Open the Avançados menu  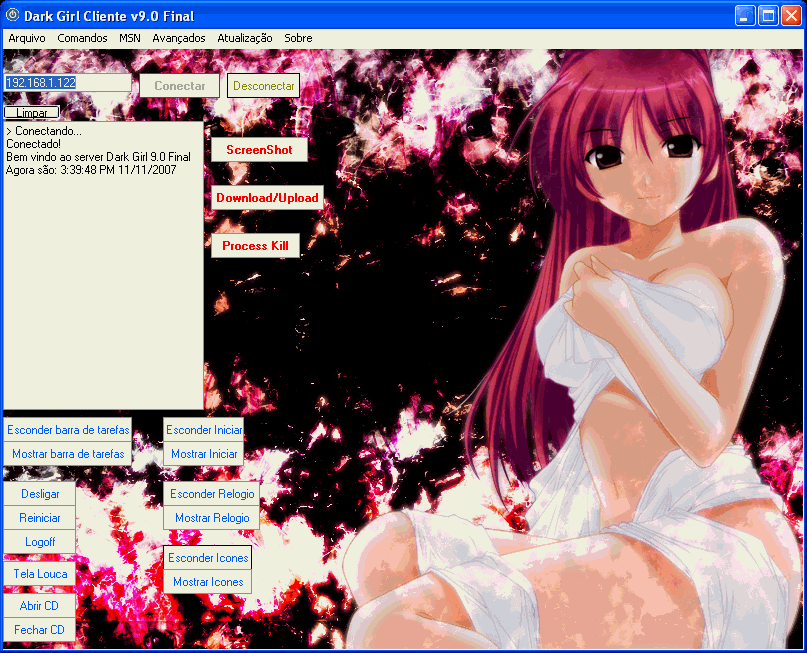click(x=178, y=38)
